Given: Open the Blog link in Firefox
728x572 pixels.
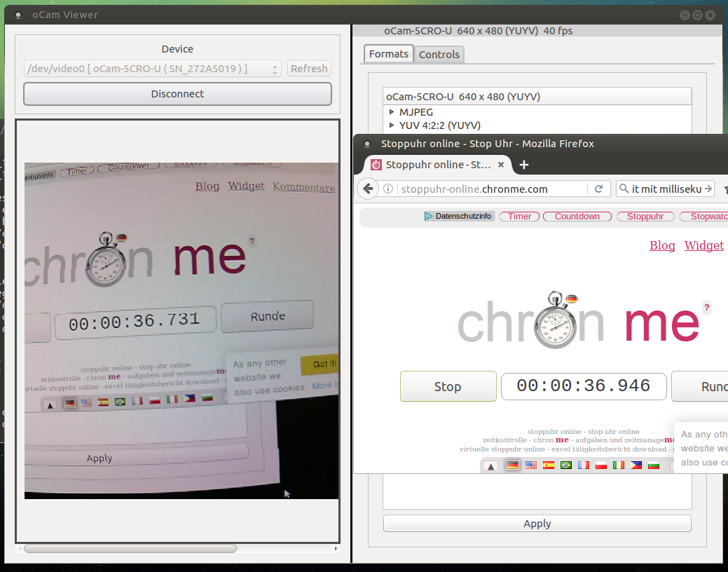Looking at the screenshot, I should (x=662, y=245).
